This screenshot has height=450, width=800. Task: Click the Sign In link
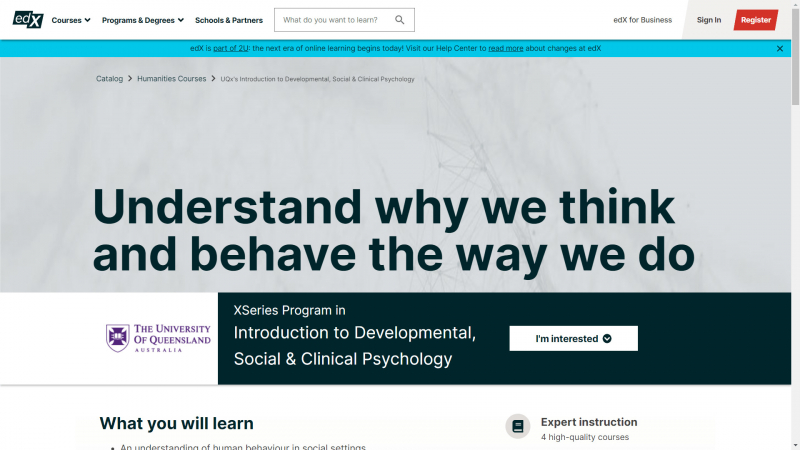coord(709,20)
